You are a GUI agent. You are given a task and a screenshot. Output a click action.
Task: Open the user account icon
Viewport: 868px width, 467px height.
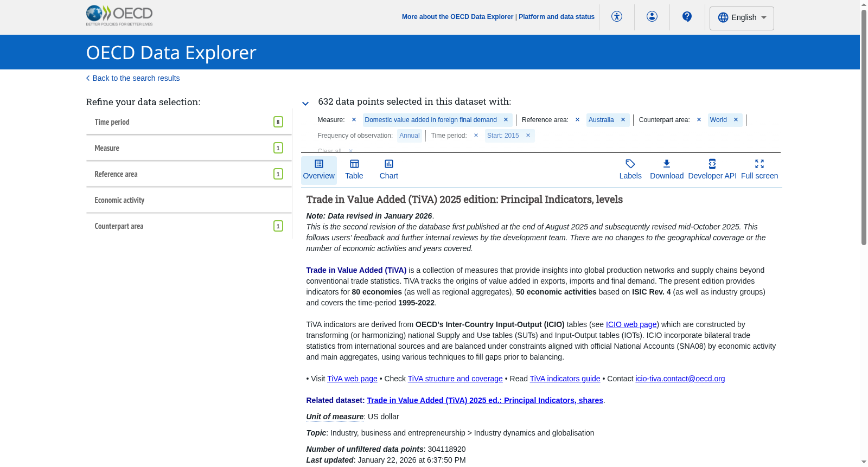[x=652, y=17]
